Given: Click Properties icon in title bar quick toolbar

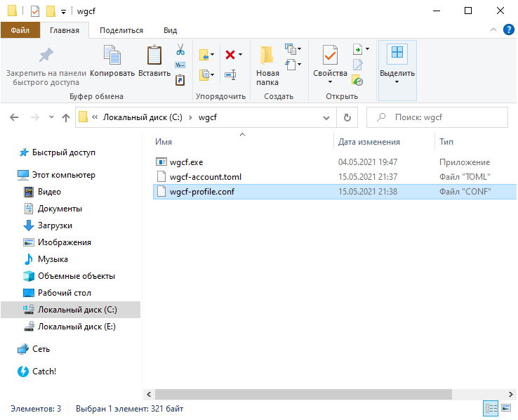Looking at the screenshot, I should pos(35,11).
